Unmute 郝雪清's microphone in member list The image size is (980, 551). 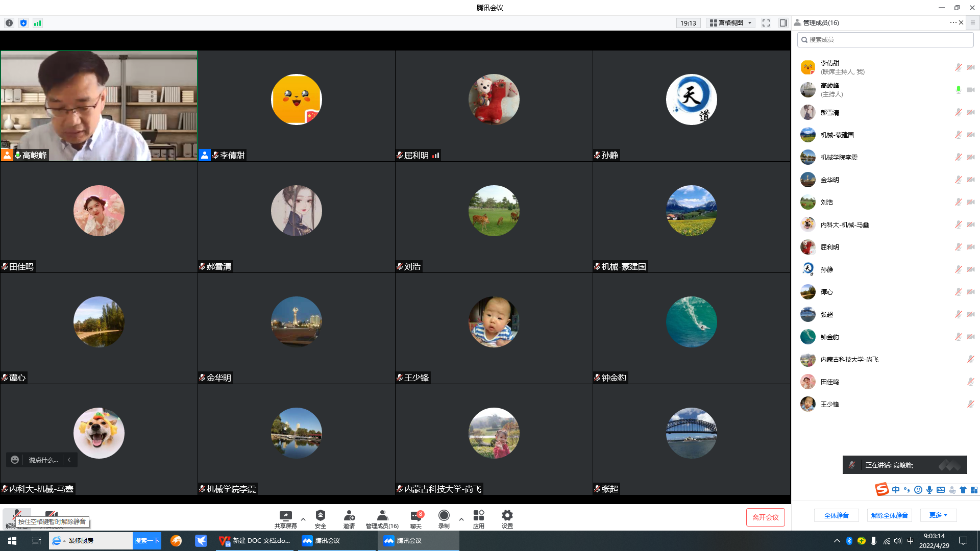point(958,112)
